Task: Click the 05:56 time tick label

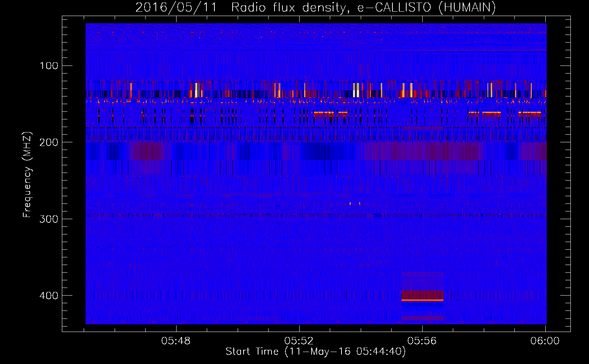Action: pyautogui.click(x=422, y=341)
